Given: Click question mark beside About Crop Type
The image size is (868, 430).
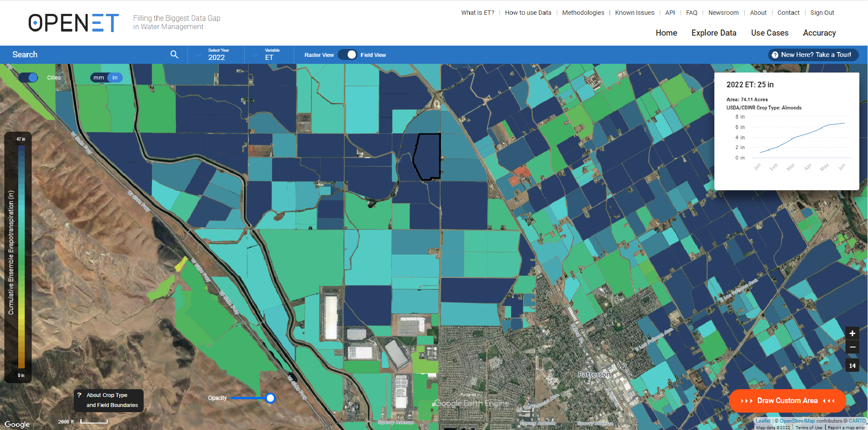Looking at the screenshot, I should pyautogui.click(x=79, y=395).
